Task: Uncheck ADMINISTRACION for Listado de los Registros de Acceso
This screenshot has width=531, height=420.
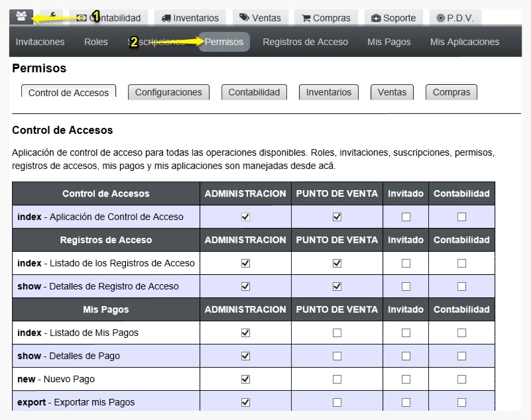Action: point(245,263)
